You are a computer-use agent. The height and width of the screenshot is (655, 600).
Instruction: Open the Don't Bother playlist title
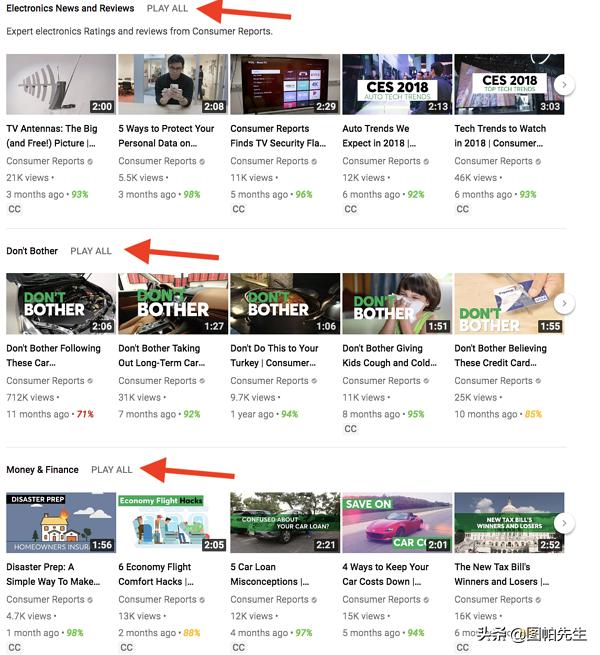(32, 251)
